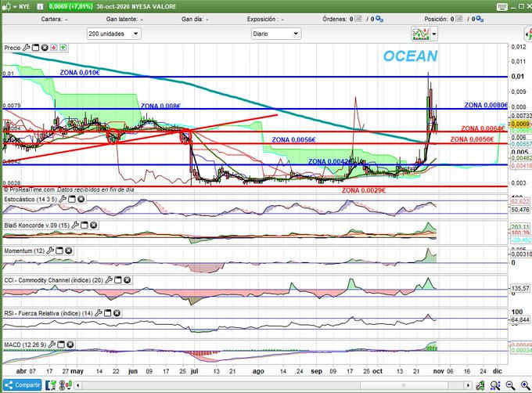532x393 pixels.
Task: Open the 200 unidades dropdown
Action: (x=113, y=34)
